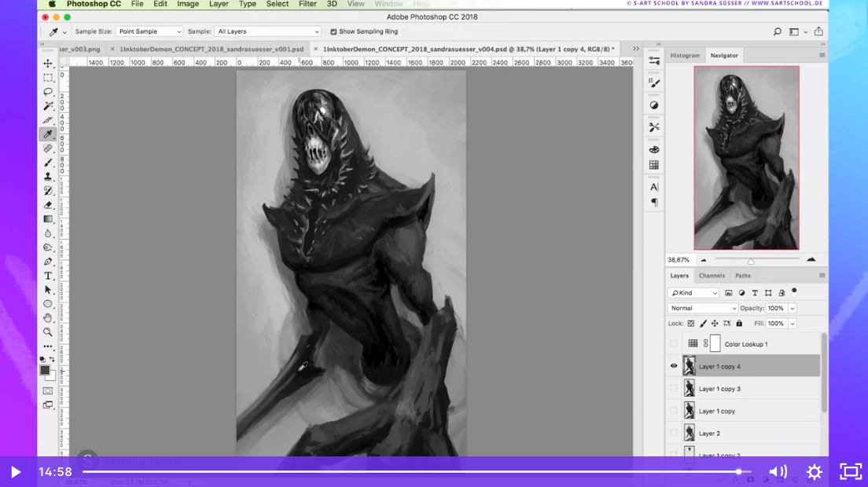Open the Sample All Layers dropdown

[268, 31]
